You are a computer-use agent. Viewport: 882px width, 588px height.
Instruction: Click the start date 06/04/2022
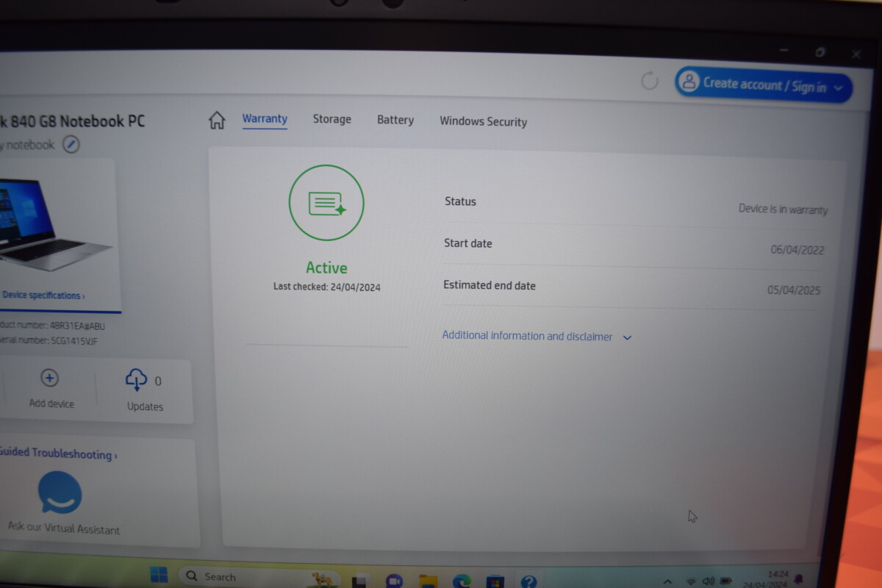pos(797,250)
